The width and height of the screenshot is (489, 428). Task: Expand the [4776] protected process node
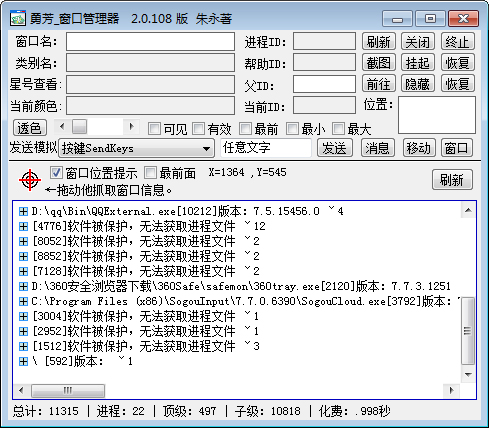[23, 226]
